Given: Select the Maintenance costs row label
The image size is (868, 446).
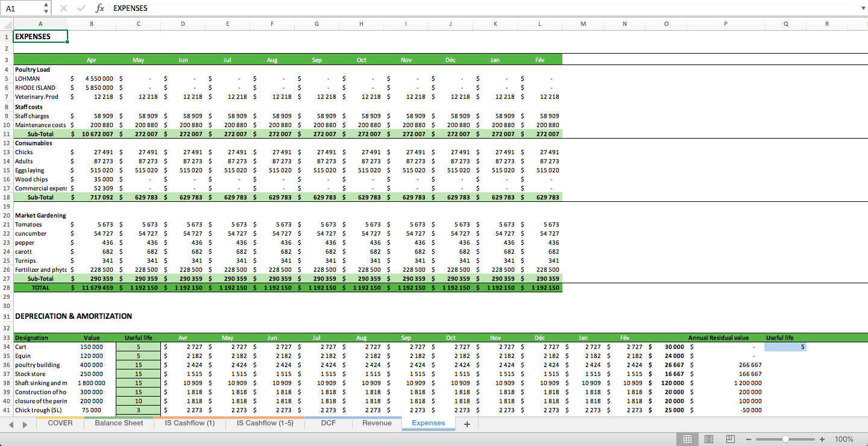Looking at the screenshot, I should tap(40, 125).
